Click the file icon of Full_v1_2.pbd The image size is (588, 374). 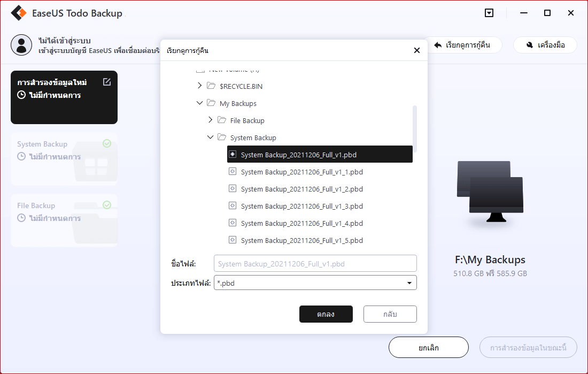pyautogui.click(x=233, y=188)
